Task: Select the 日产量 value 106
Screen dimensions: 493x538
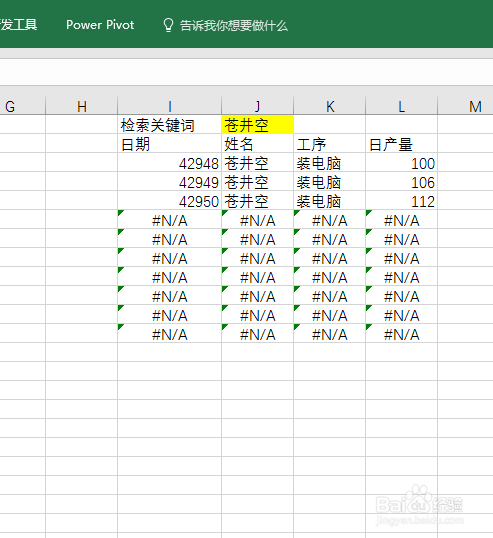Action: click(401, 182)
